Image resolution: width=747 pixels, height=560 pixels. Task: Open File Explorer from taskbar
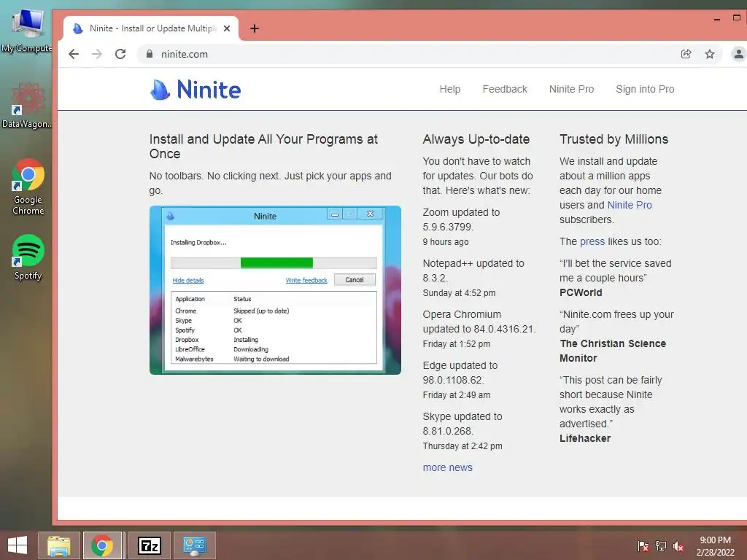coord(59,545)
